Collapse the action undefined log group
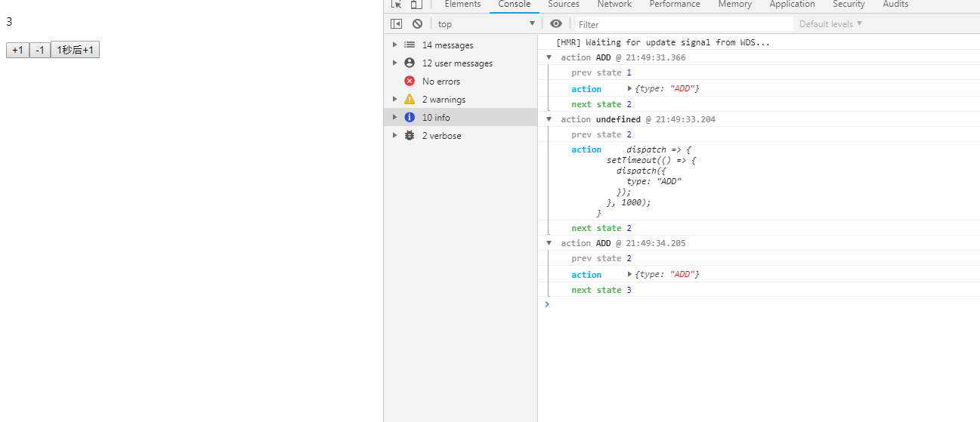The image size is (980, 422). [x=549, y=119]
